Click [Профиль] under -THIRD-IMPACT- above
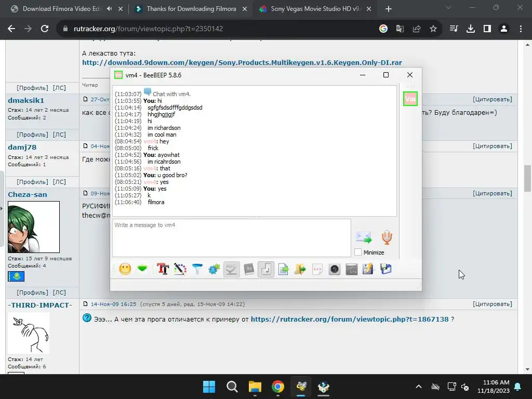Viewport: 532px width, 399px height. pos(32,292)
